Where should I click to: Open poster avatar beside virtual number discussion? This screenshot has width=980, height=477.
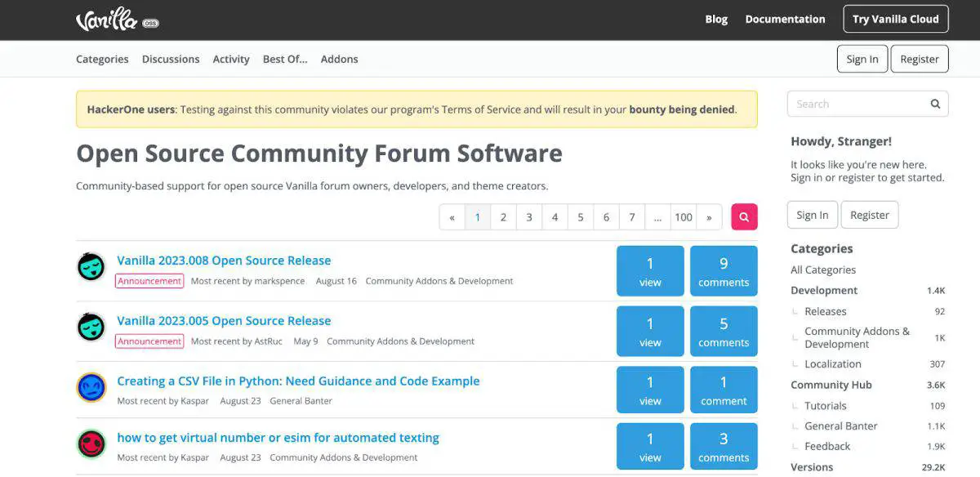pyautogui.click(x=91, y=444)
